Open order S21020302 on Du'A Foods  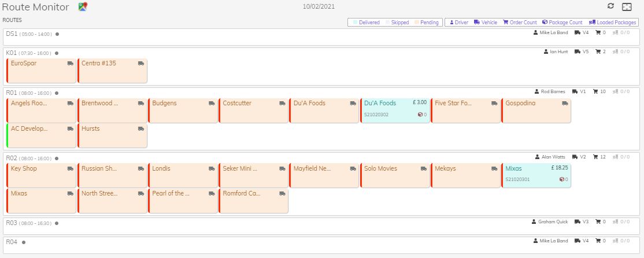376,115
